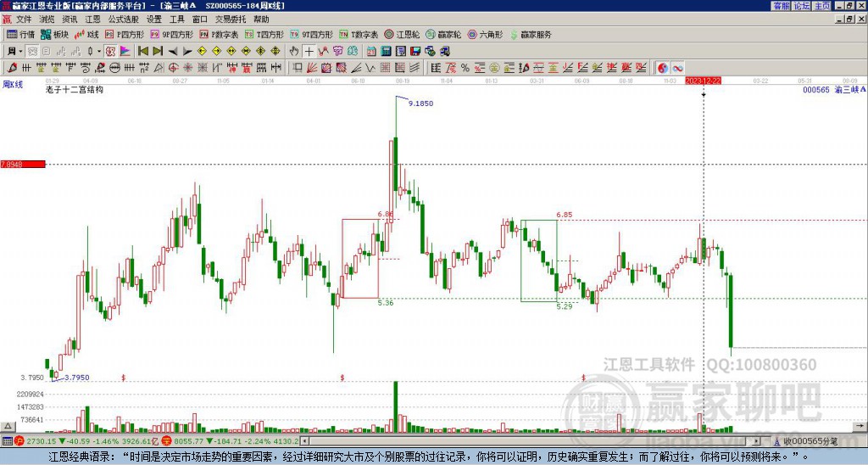
Task: Click the 老子十二宫结构 indicator title
Action: [x=75, y=89]
